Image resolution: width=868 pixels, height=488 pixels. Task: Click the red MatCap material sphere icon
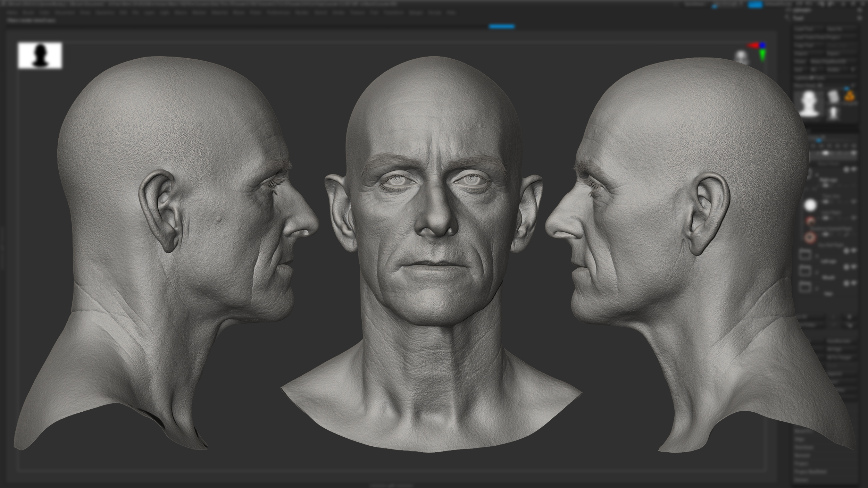pos(810,220)
